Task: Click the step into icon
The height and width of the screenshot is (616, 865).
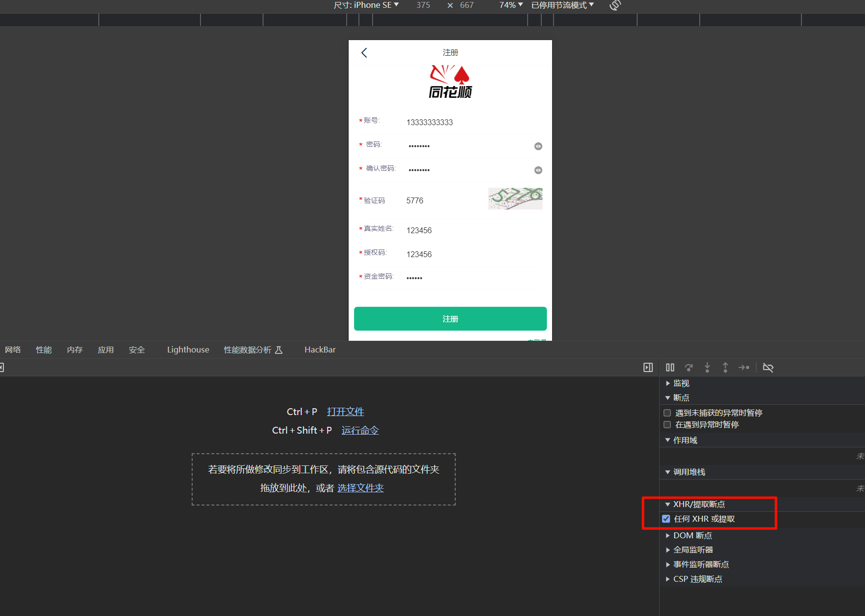Action: click(x=707, y=367)
